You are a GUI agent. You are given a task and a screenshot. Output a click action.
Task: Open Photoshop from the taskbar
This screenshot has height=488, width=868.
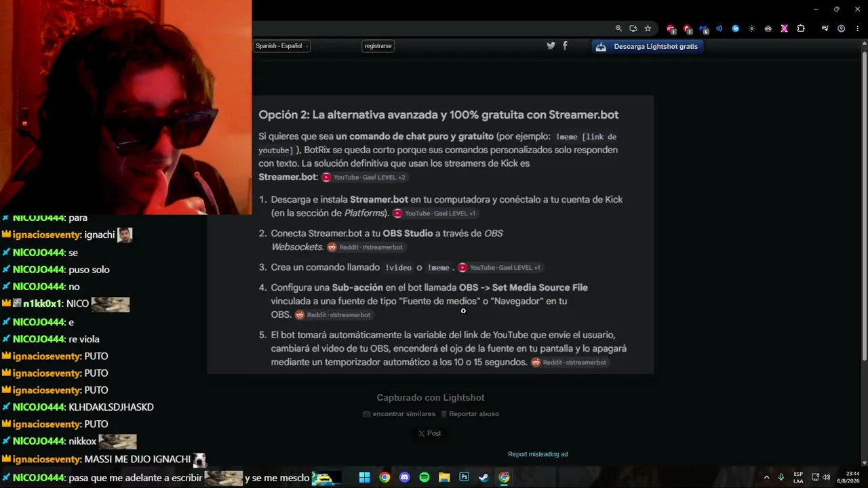464,477
